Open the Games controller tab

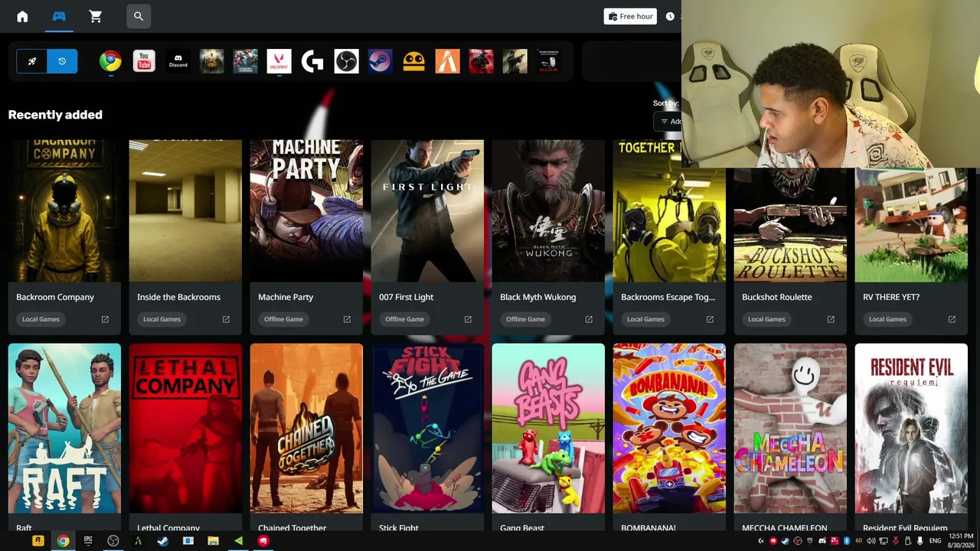[x=59, y=16]
